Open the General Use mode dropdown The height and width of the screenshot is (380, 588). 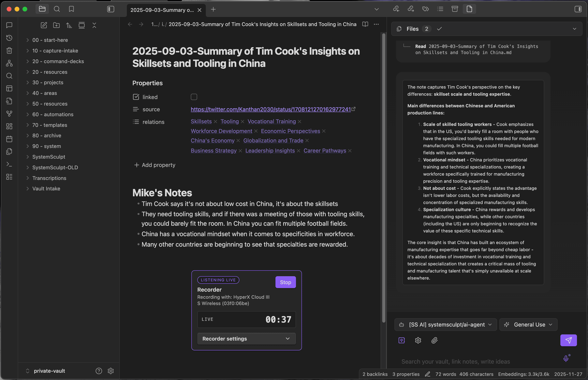pyautogui.click(x=528, y=325)
